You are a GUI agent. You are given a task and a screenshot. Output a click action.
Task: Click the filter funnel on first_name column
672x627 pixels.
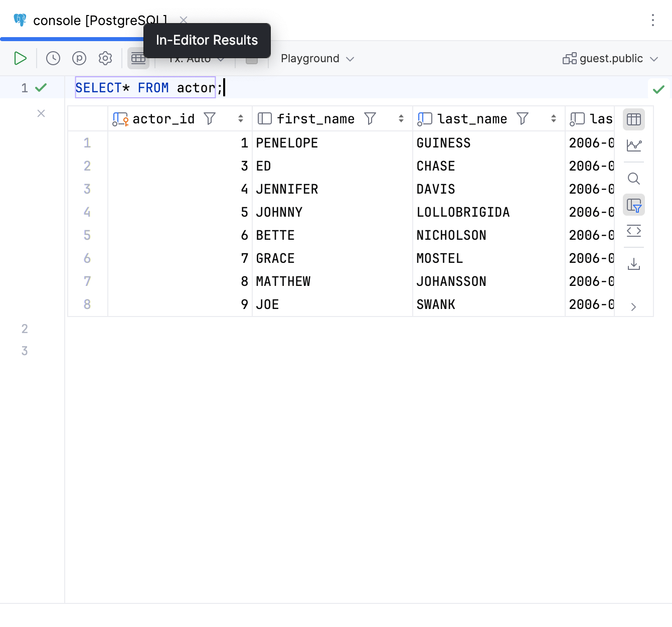pos(370,119)
